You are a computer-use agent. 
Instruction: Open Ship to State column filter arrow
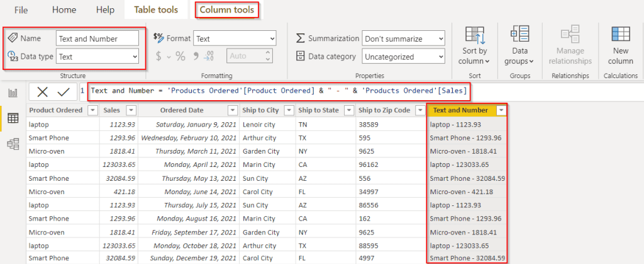pyautogui.click(x=350, y=110)
